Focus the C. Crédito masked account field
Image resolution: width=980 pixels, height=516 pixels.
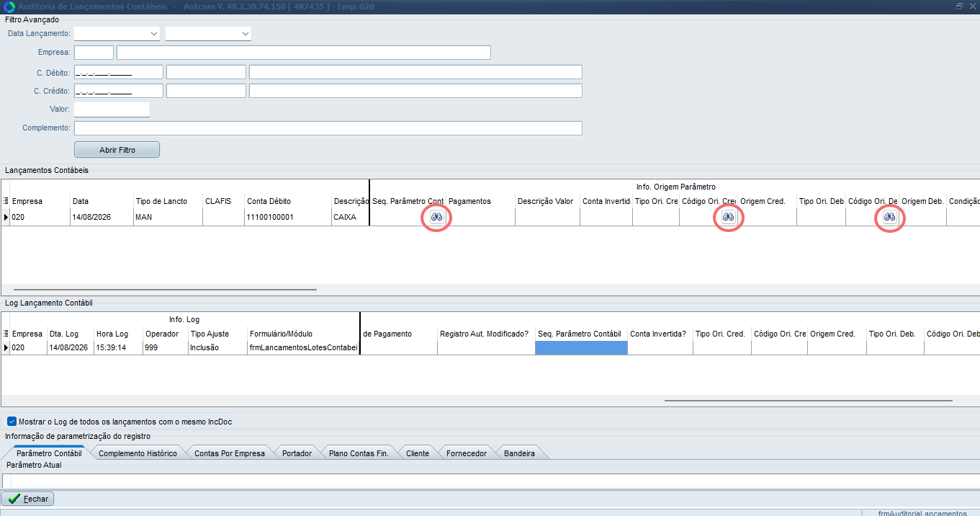pyautogui.click(x=119, y=91)
